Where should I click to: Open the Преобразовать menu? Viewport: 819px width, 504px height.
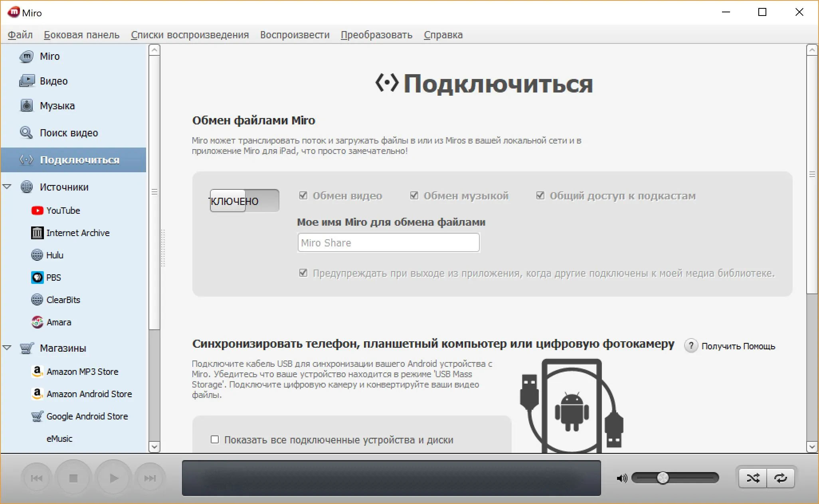(x=376, y=35)
